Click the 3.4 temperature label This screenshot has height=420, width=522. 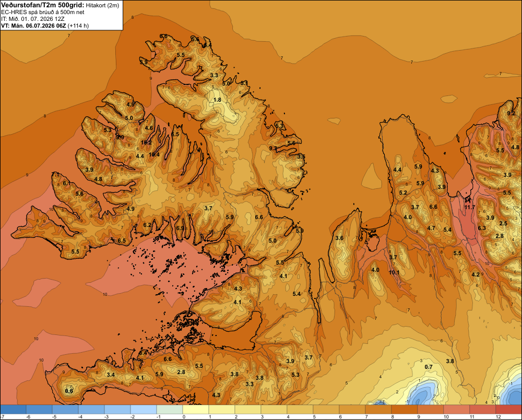[111, 375]
